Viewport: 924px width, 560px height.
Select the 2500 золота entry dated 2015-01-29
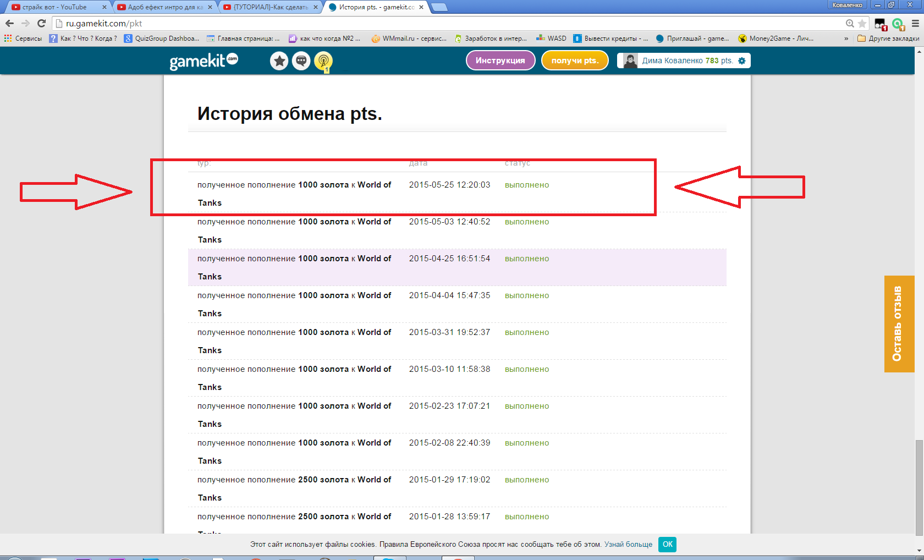click(x=457, y=488)
